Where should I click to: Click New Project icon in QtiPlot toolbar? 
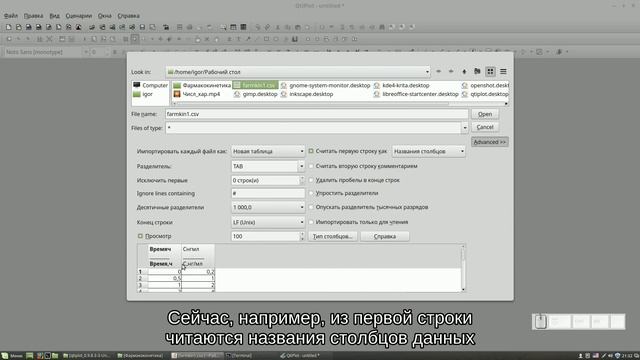coord(9,27)
